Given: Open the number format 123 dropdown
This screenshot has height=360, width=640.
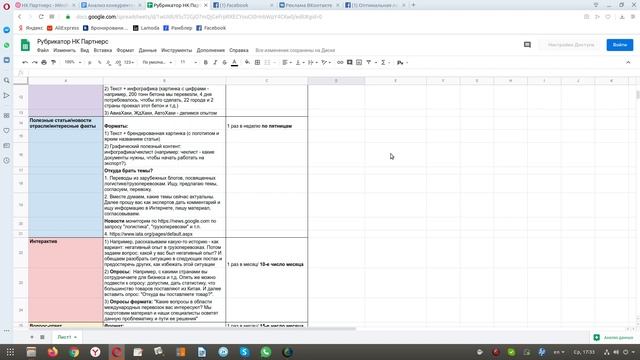Looking at the screenshot, I should coord(129,62).
